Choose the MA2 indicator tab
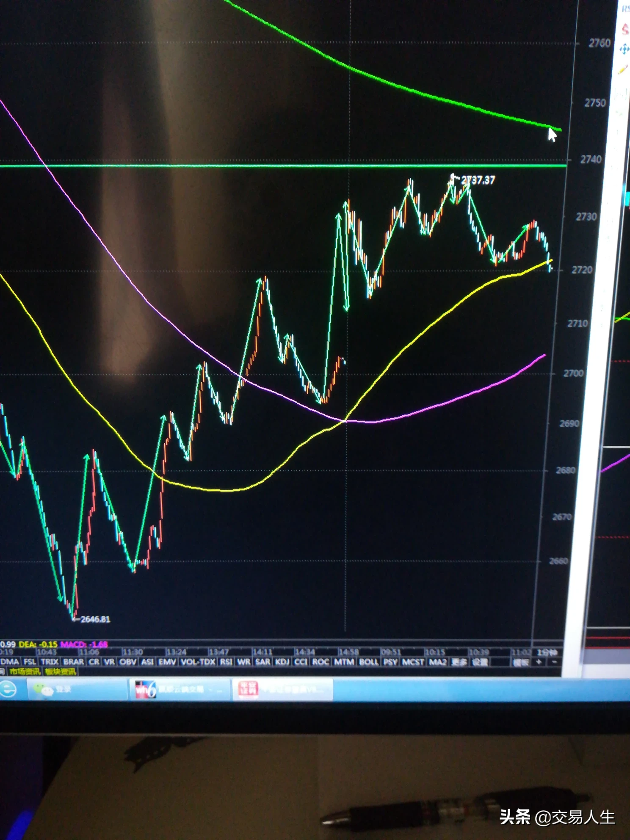 438,662
